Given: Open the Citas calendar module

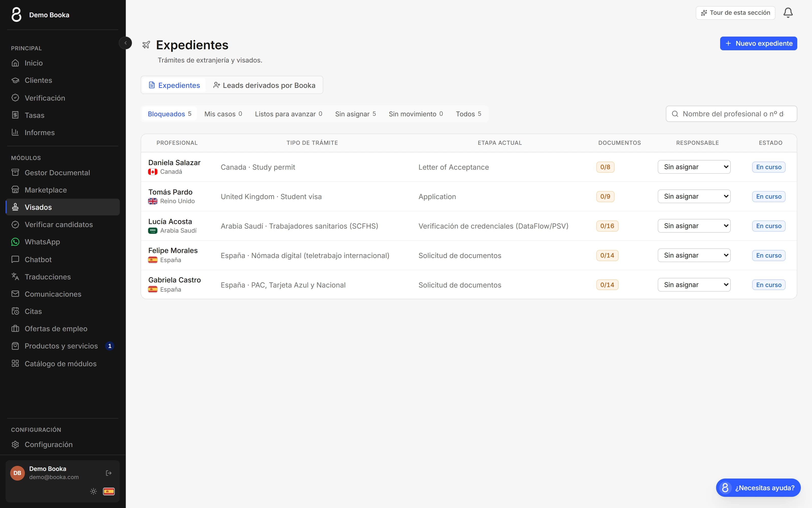Looking at the screenshot, I should tap(63, 311).
